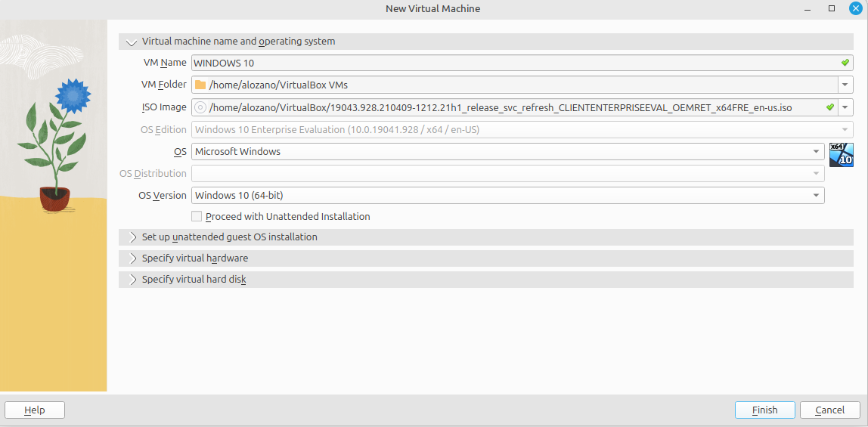Viewport: 868px width, 427px height.
Task: Maximize the New Virtual Machine window
Action: [x=832, y=8]
